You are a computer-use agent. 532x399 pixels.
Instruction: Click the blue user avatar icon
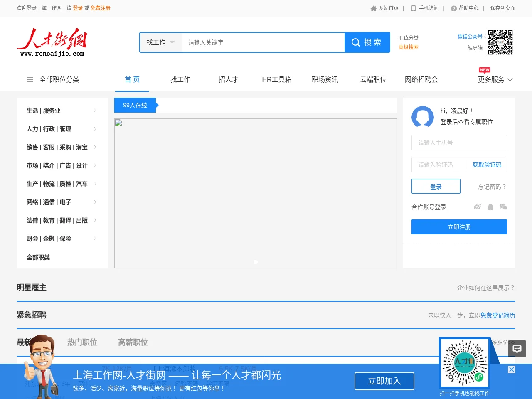tap(423, 117)
